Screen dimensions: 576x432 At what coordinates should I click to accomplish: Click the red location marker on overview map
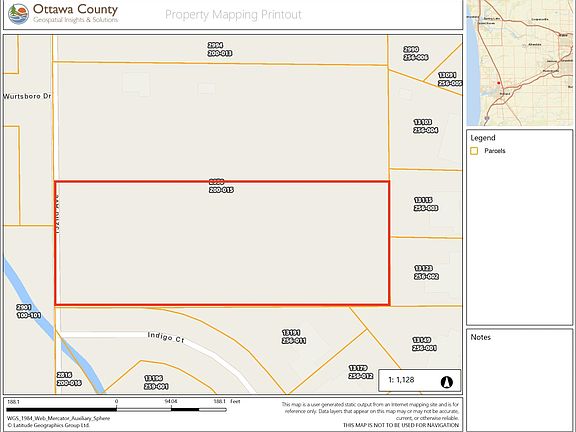point(498,83)
